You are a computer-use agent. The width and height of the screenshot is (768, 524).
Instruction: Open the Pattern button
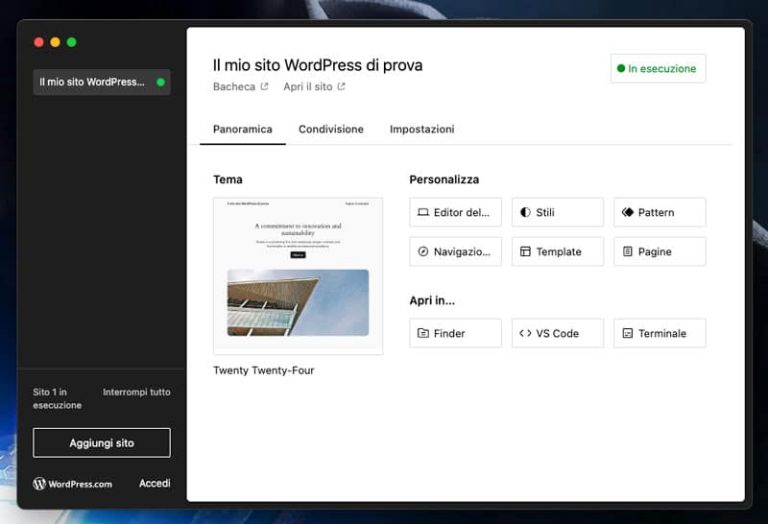659,212
